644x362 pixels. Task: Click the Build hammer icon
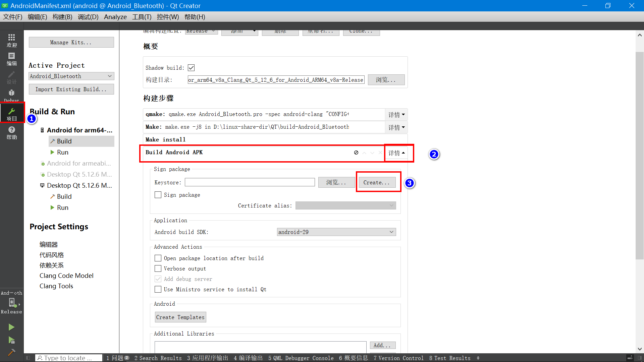(11, 353)
